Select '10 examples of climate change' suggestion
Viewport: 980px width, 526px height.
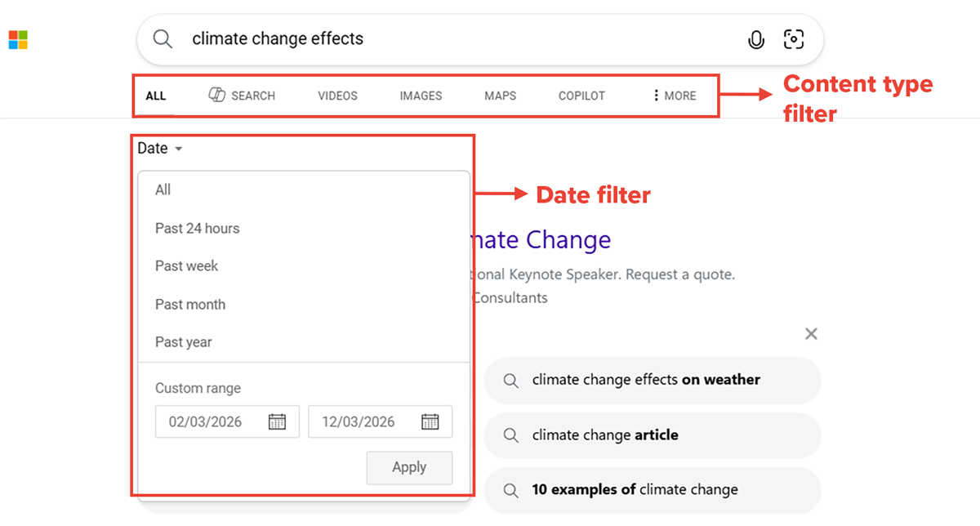(x=653, y=490)
